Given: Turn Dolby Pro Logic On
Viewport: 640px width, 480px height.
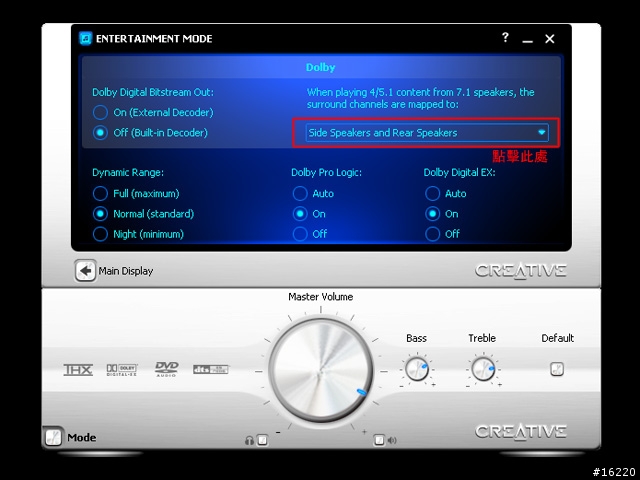Looking at the screenshot, I should pyautogui.click(x=300, y=214).
